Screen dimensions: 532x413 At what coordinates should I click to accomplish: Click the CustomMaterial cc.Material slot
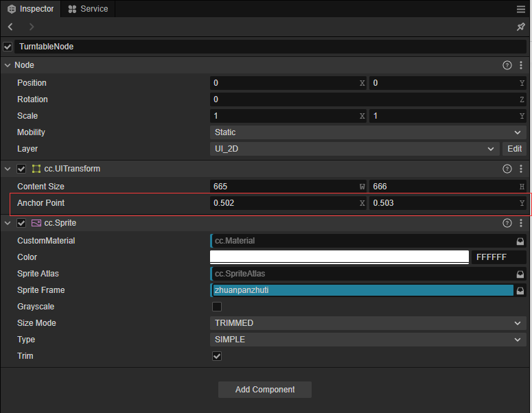pyautogui.click(x=362, y=241)
